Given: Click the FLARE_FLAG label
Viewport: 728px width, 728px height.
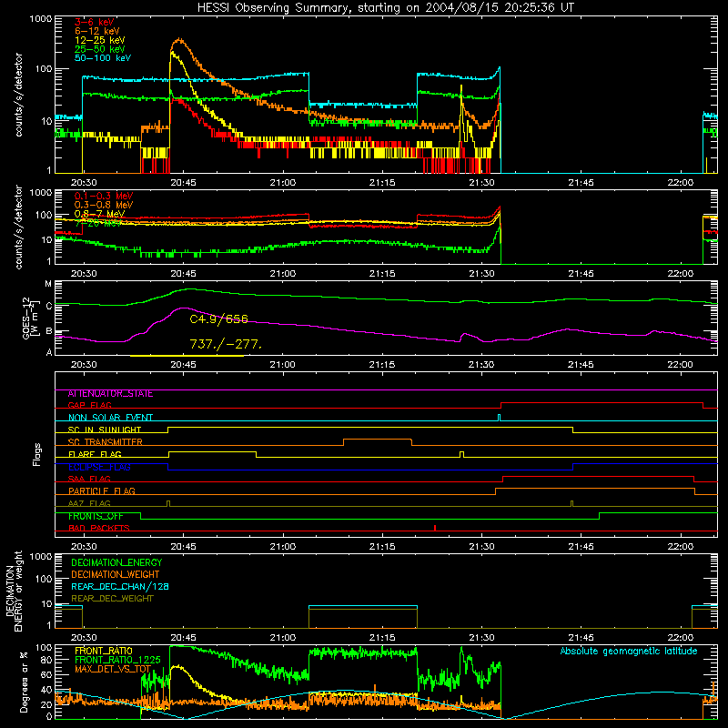Looking at the screenshot, I should (x=95, y=454).
